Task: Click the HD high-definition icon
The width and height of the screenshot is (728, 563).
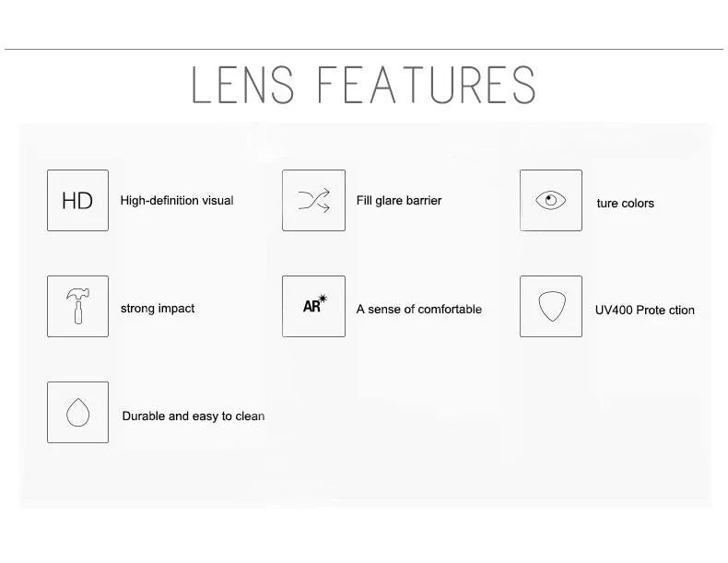Action: point(77,201)
